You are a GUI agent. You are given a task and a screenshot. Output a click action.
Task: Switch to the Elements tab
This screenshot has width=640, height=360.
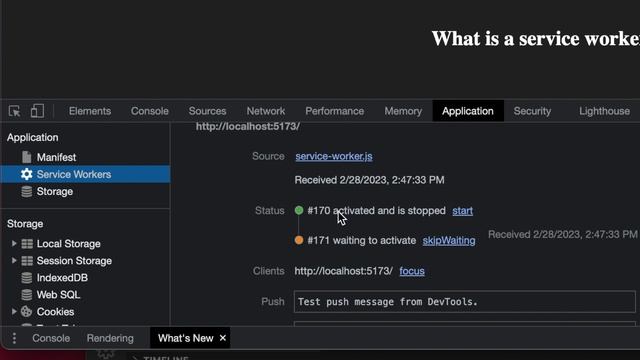[90, 111]
